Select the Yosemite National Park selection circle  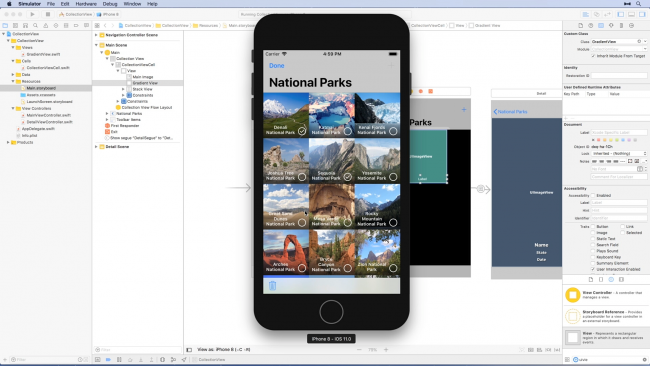pos(393,177)
